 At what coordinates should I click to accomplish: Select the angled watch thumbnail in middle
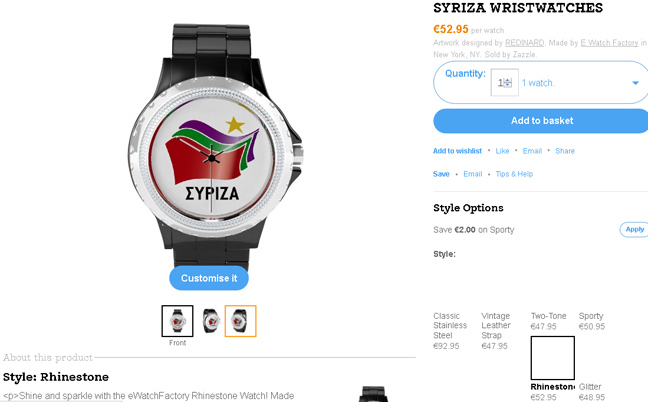(x=211, y=321)
